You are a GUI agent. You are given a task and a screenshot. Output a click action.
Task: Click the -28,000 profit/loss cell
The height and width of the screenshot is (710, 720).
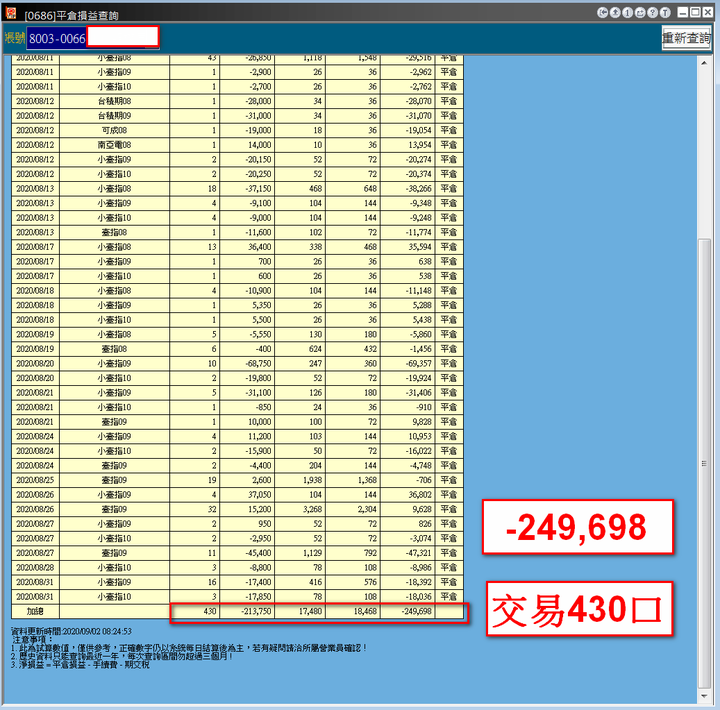tap(247, 101)
